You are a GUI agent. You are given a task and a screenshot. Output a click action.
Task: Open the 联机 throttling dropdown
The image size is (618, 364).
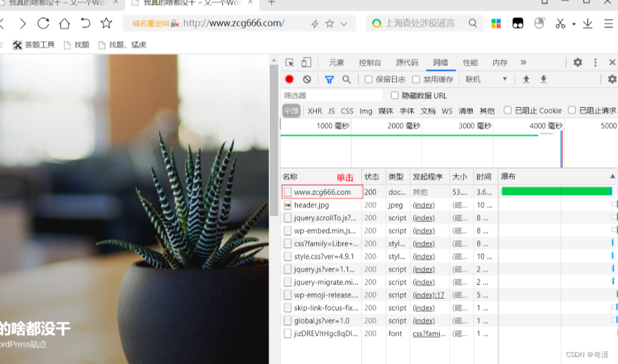tap(486, 79)
